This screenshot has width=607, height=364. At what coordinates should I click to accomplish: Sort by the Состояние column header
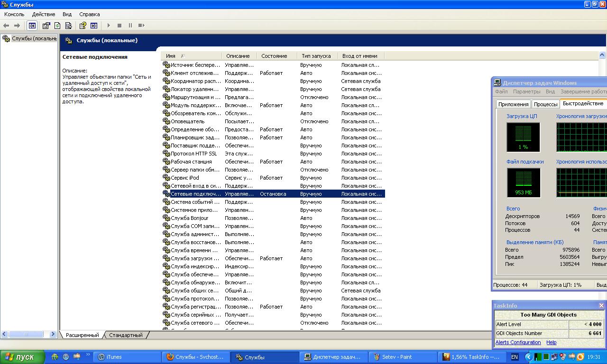point(276,56)
